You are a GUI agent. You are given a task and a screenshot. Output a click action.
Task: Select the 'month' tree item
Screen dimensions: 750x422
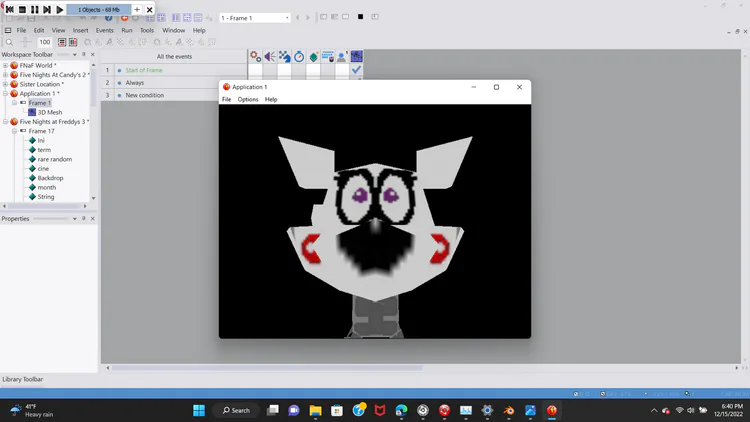click(x=46, y=188)
